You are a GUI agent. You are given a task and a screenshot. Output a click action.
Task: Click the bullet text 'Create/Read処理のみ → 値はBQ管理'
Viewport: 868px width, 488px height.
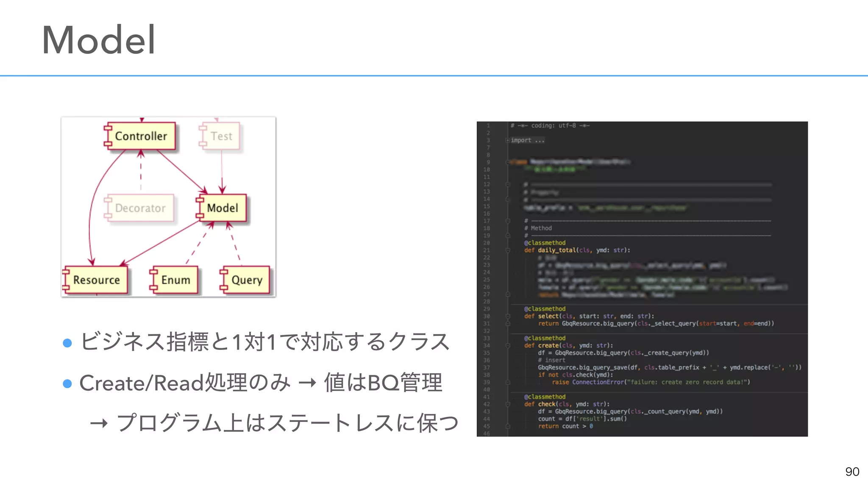[x=261, y=383]
